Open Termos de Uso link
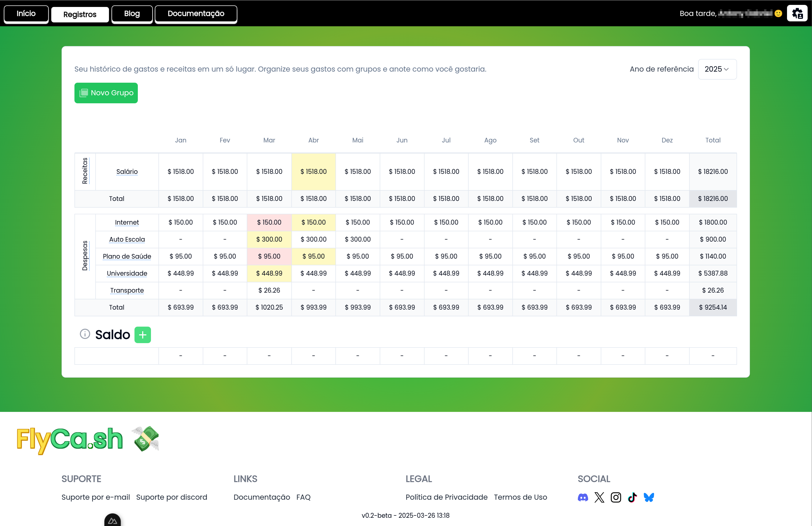Image resolution: width=812 pixels, height=526 pixels. tap(520, 497)
